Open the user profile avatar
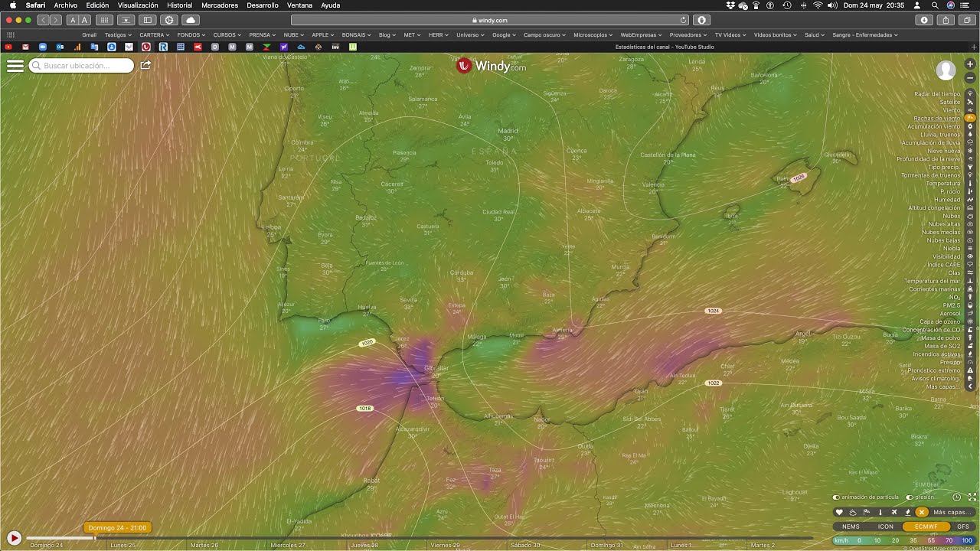This screenshot has height=551, width=980. tap(946, 70)
